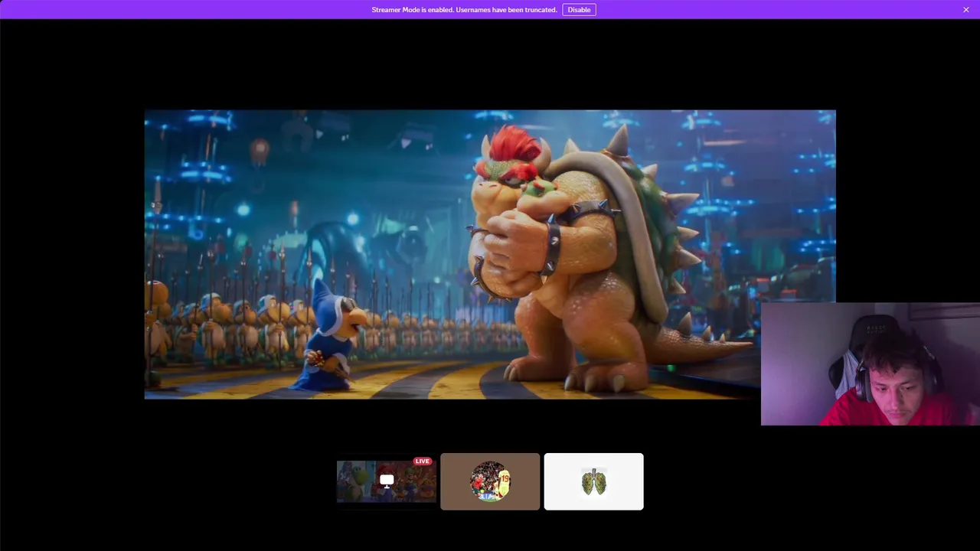Screen dimensions: 980x551
Task: Click the screen-share icon on the live tile
Action: click(x=387, y=480)
